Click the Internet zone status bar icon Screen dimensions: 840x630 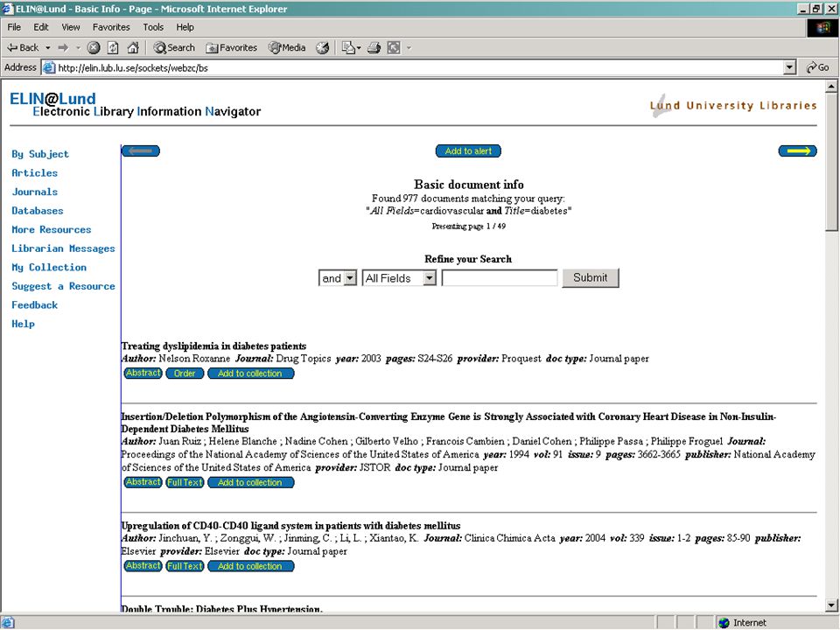coord(724,622)
